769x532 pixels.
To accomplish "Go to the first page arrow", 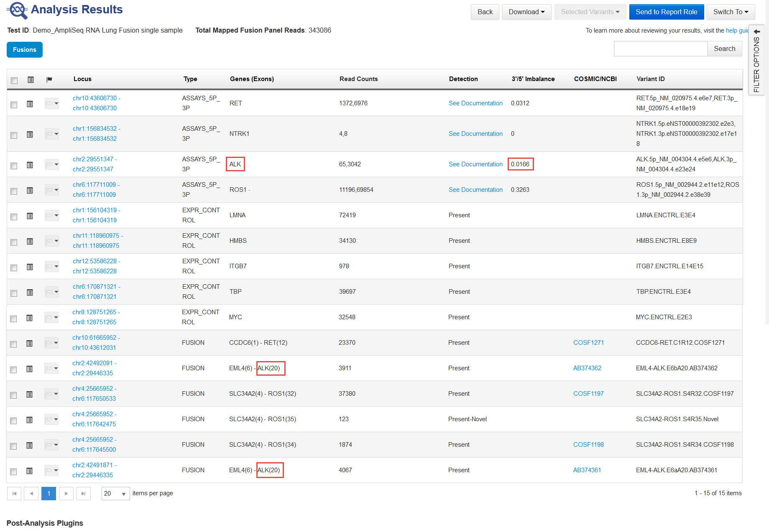I will tap(14, 494).
